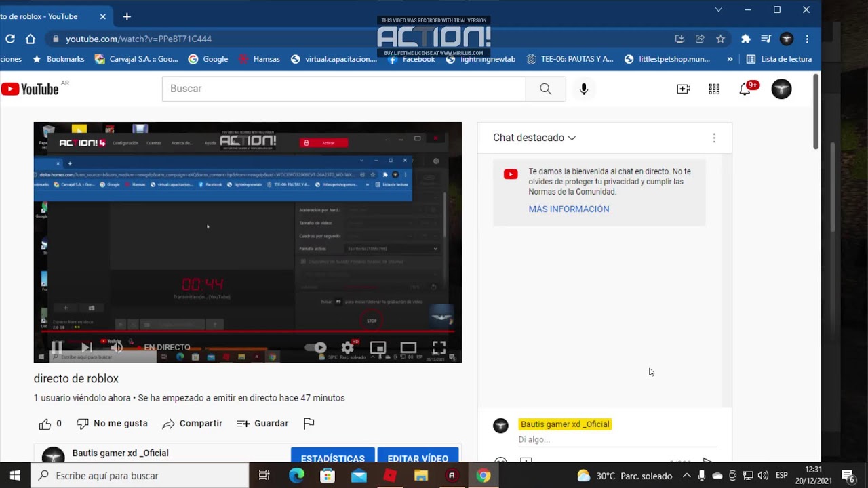Open the Windows Start menu
The width and height of the screenshot is (868, 488).
click(15, 476)
